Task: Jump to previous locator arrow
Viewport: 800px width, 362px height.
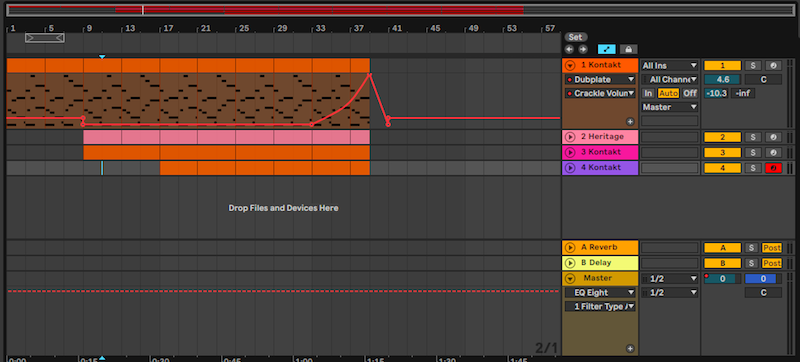Action: [x=569, y=49]
